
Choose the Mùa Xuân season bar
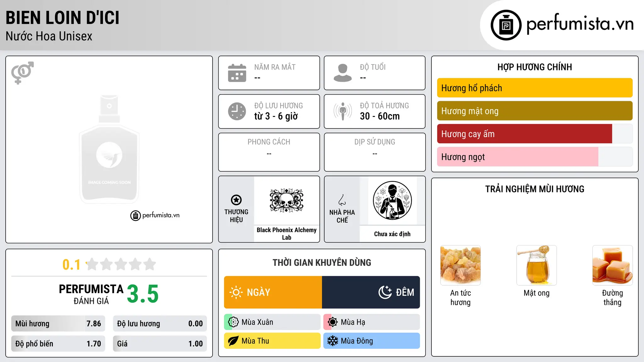pyautogui.click(x=272, y=322)
